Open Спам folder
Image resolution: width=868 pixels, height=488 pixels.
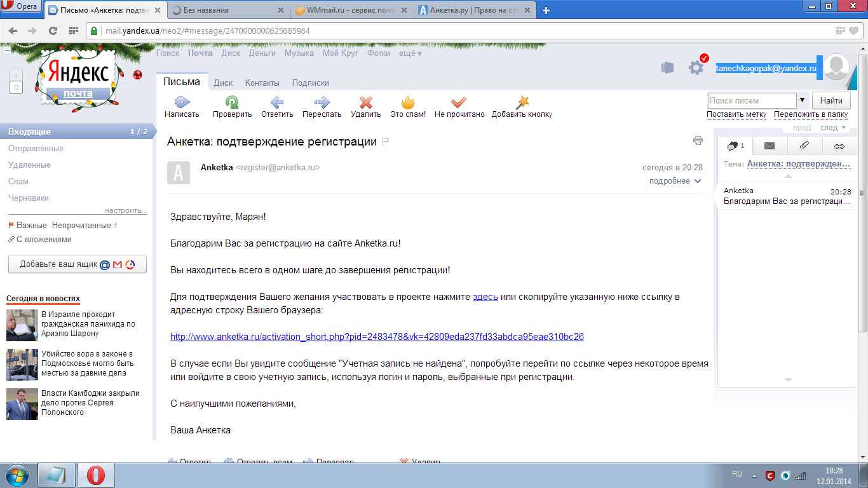click(18, 181)
